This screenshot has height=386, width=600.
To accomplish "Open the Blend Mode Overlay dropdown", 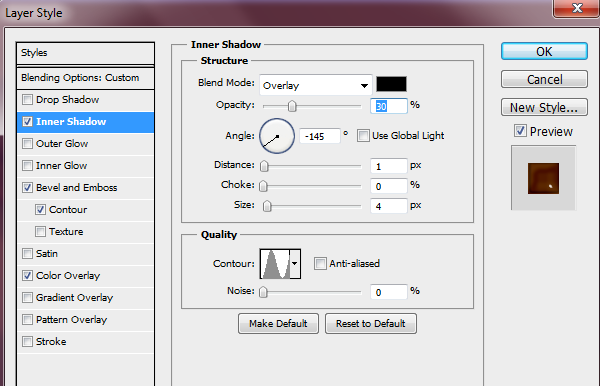I will coord(316,85).
